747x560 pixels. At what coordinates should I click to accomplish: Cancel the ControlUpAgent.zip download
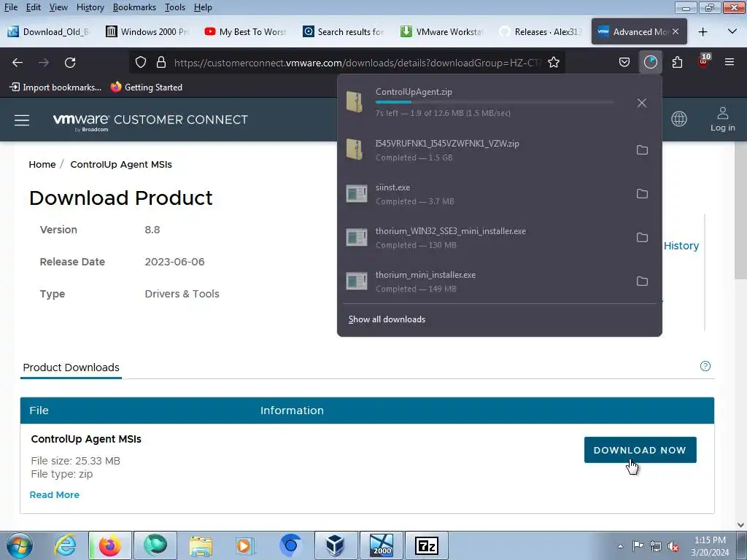click(642, 103)
